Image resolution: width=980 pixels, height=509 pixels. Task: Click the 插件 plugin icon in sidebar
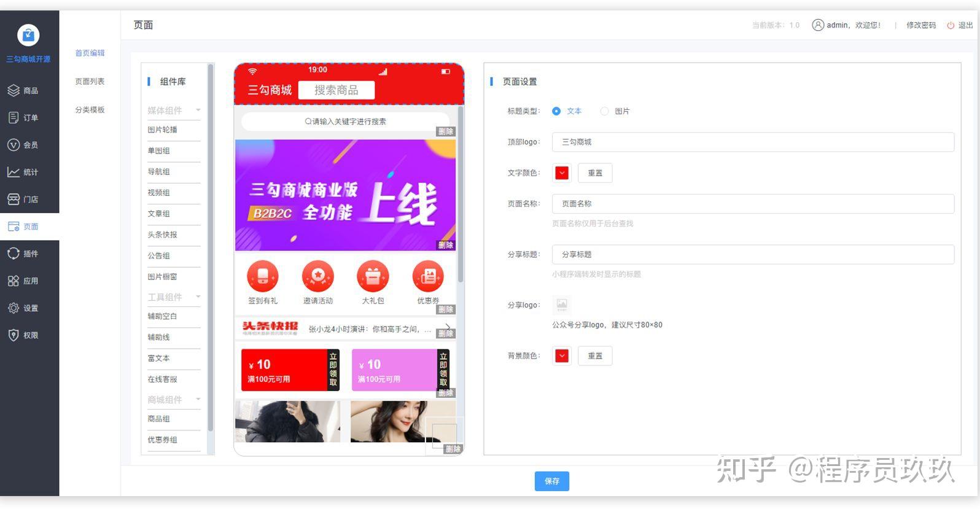[x=14, y=253]
